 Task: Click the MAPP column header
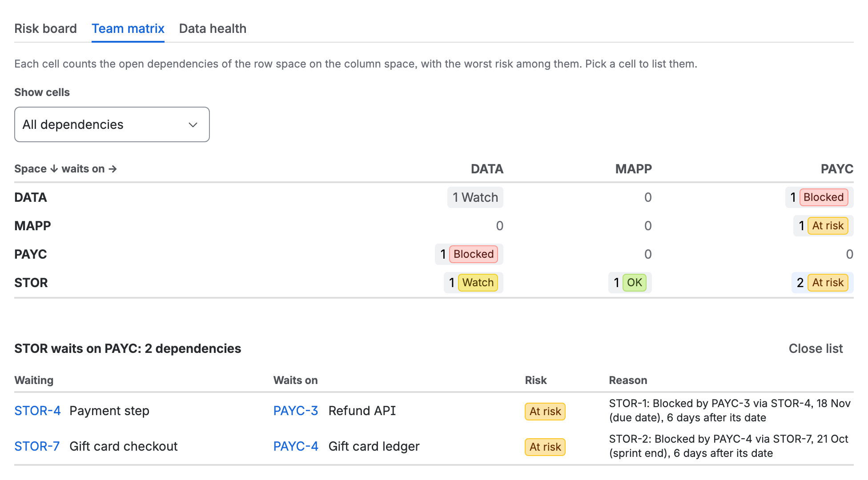(x=633, y=169)
